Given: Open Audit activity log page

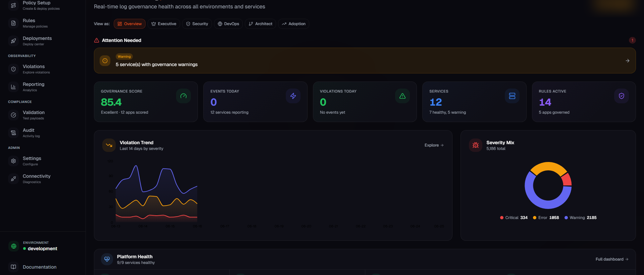Looking at the screenshot, I should (43, 133).
